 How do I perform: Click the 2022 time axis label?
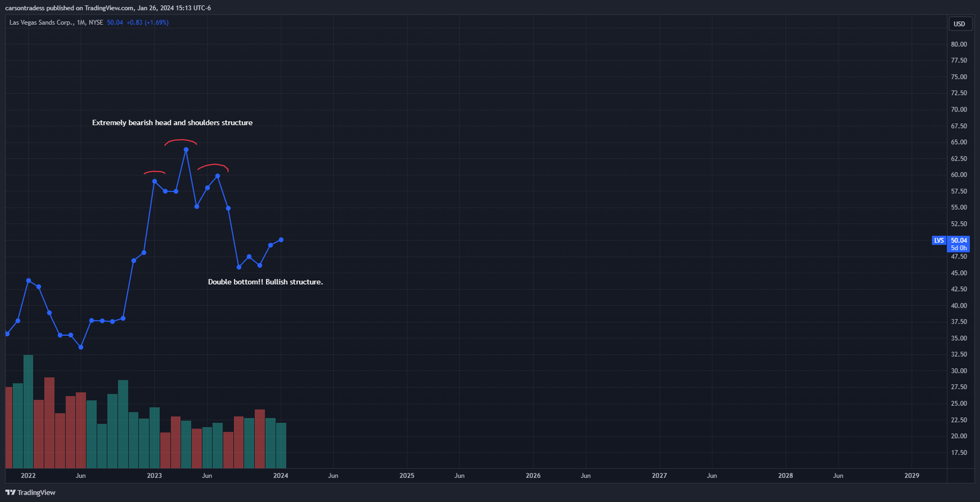(x=28, y=476)
